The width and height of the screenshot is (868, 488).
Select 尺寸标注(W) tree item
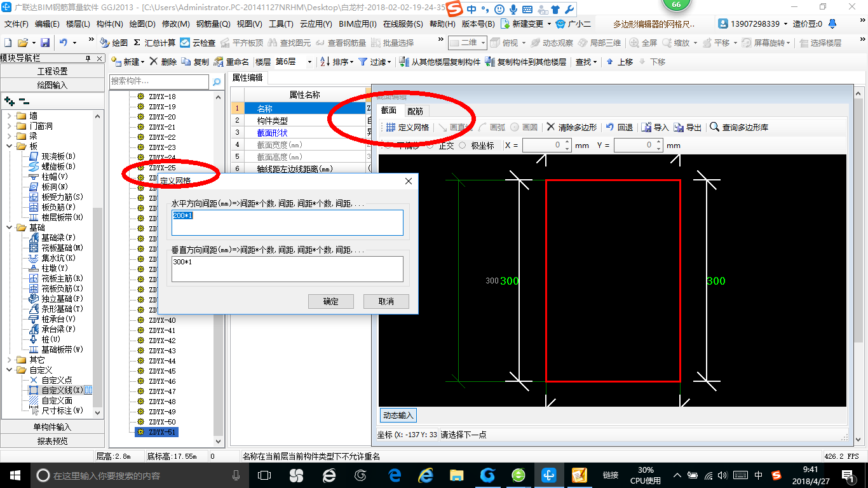coord(62,410)
